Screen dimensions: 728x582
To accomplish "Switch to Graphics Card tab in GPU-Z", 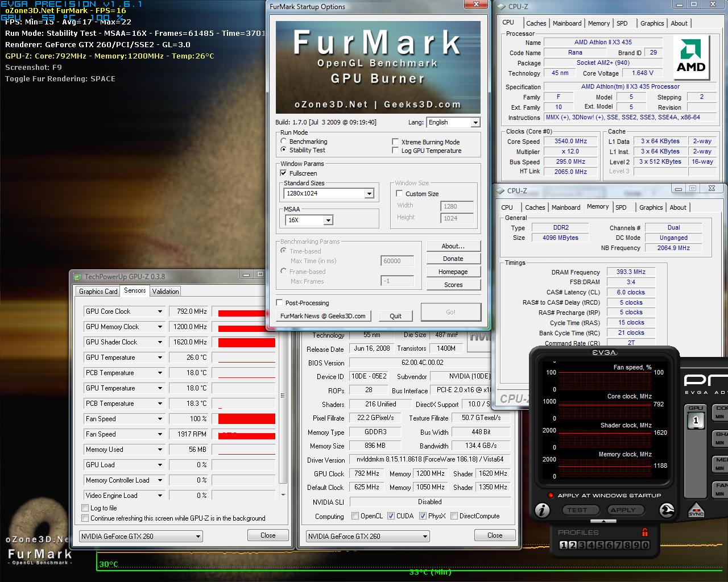I will pyautogui.click(x=98, y=291).
